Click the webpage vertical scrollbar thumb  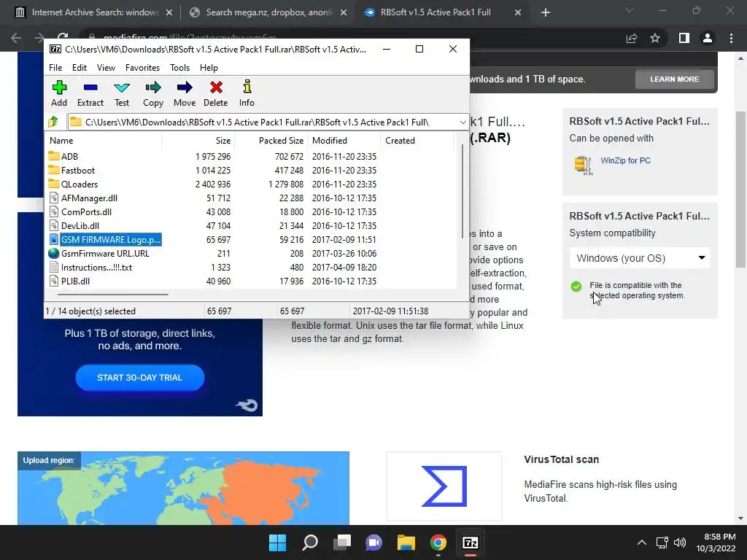point(740,190)
